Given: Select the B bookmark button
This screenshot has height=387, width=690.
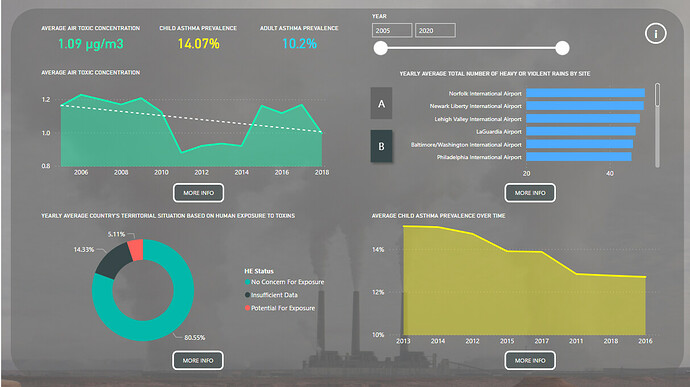Looking at the screenshot, I should pyautogui.click(x=381, y=146).
